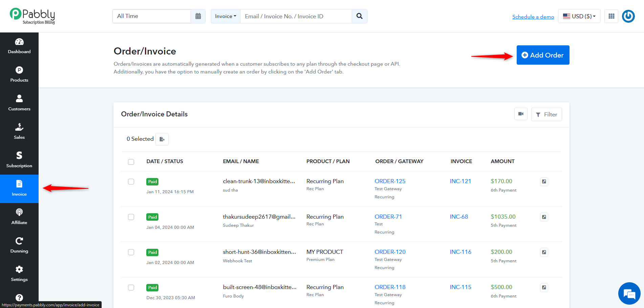
Task: Open external link icon for ORDER-125
Action: click(544, 182)
